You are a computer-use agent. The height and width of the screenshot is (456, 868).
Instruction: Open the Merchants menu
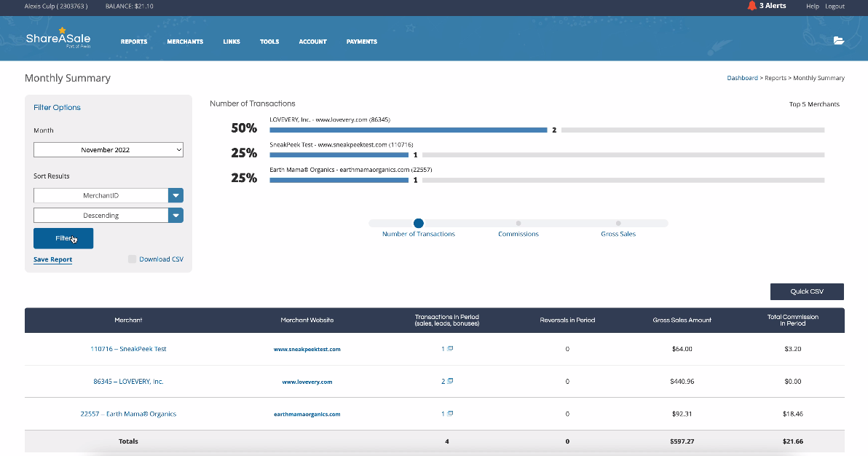[x=185, y=42]
